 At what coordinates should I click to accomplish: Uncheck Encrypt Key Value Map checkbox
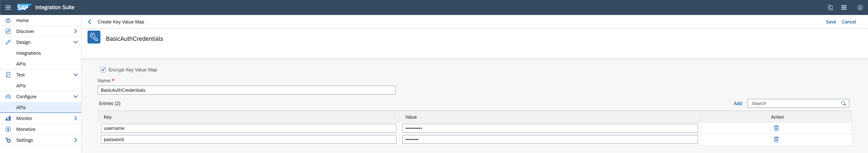(103, 70)
